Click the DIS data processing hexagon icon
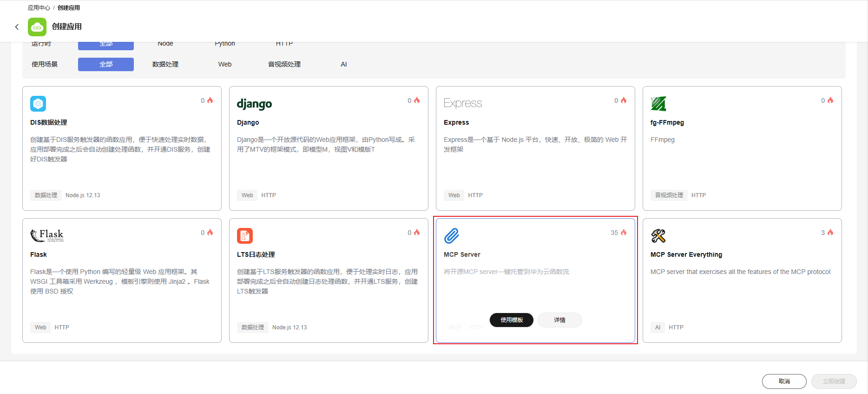Screen dimensions: 868x394 pos(38,103)
